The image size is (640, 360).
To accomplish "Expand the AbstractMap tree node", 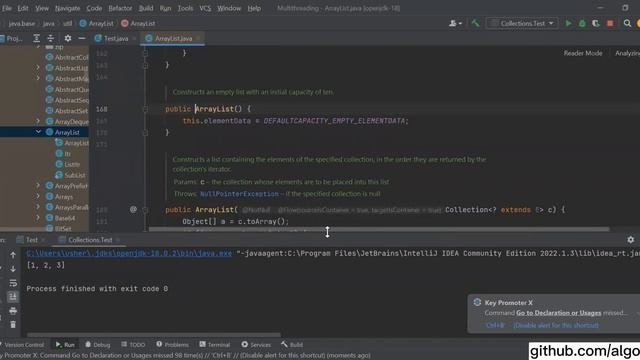I will point(38,78).
